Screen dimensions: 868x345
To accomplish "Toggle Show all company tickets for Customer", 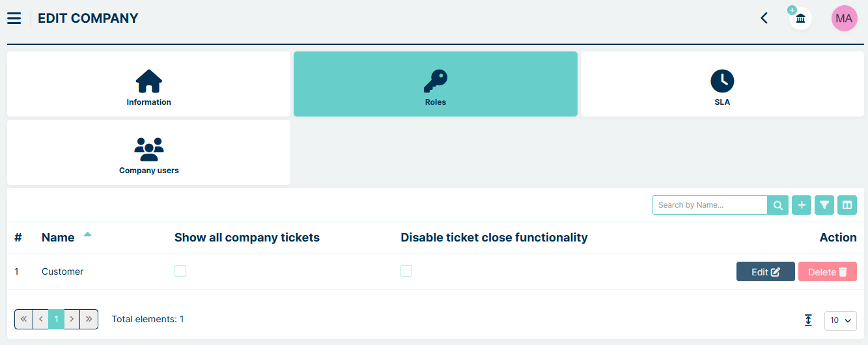I will (x=180, y=271).
